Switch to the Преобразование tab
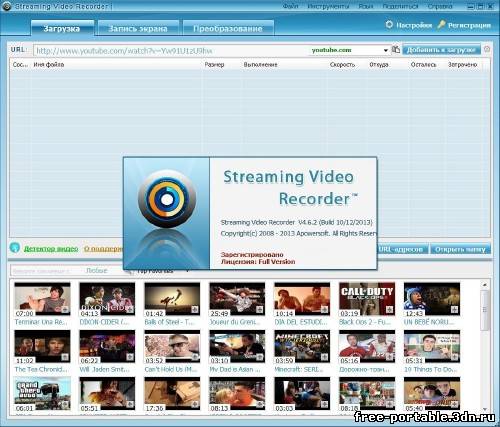This screenshot has height=427, width=500. tap(228, 28)
